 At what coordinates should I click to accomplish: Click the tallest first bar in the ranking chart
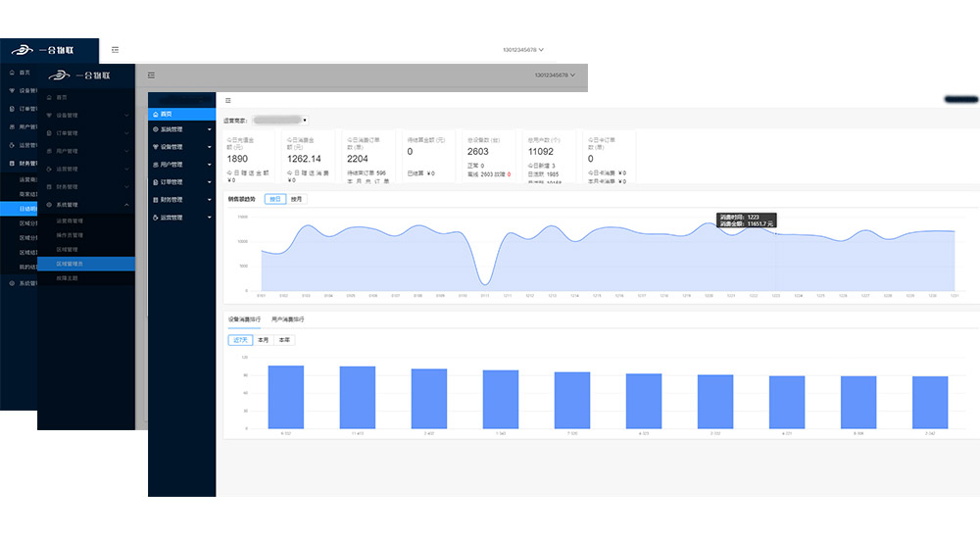(x=286, y=397)
